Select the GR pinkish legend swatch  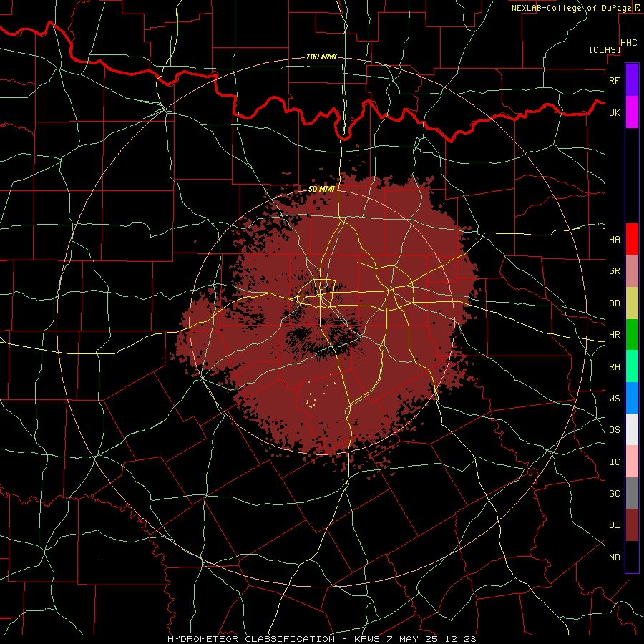coord(632,271)
